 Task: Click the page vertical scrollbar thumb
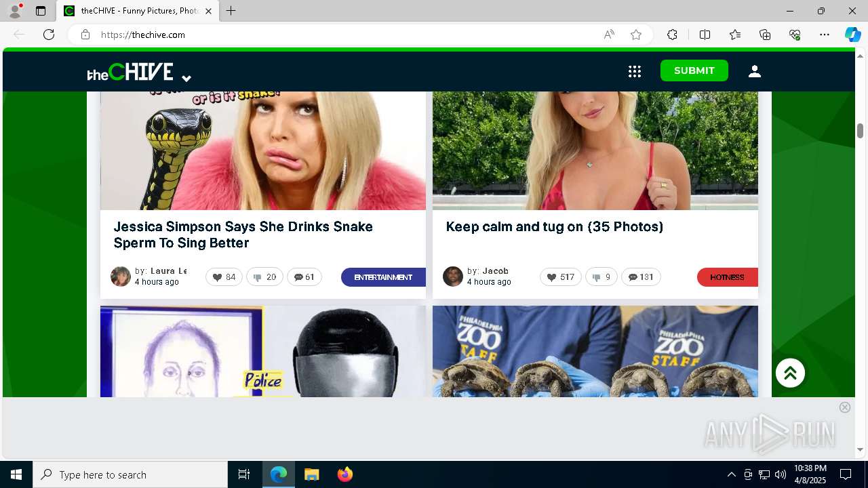(x=860, y=131)
